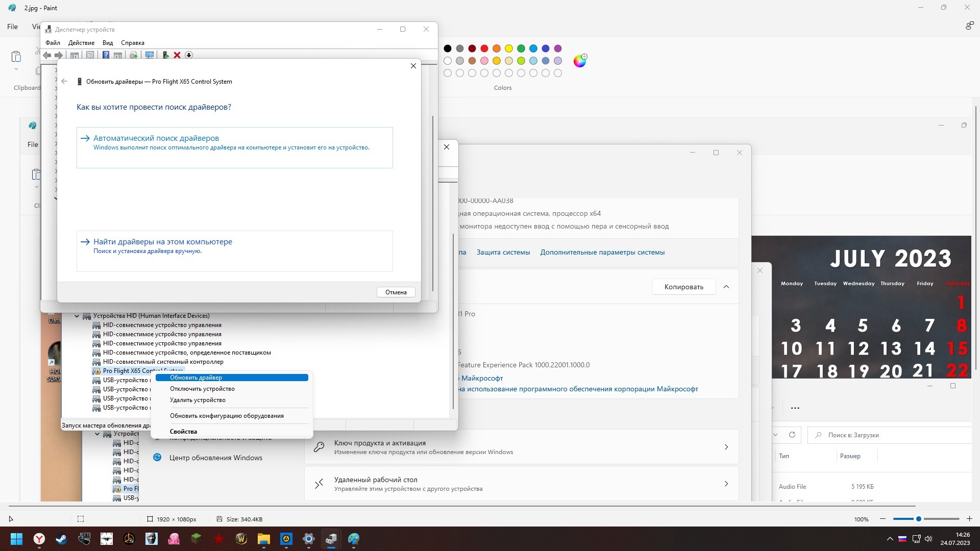Image resolution: width=980 pixels, height=551 pixels.
Task: Choose Свойства from the context menu
Action: (183, 432)
